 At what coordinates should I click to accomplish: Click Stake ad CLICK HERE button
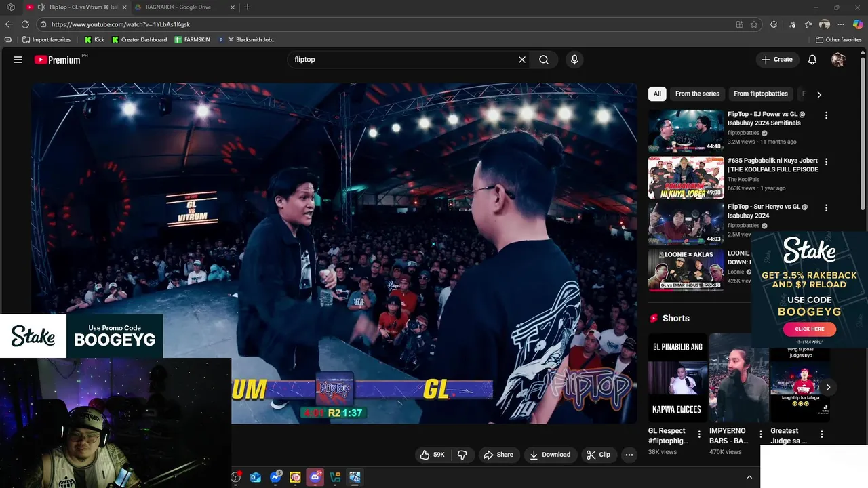pyautogui.click(x=809, y=329)
